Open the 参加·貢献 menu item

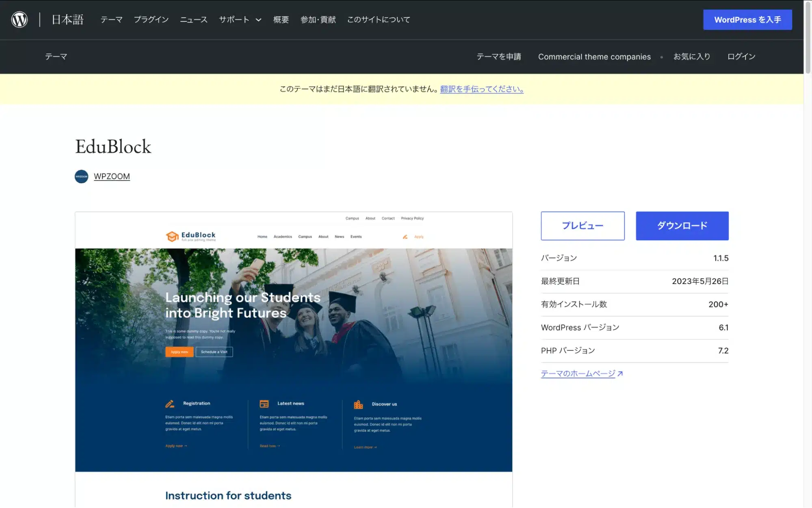318,20
